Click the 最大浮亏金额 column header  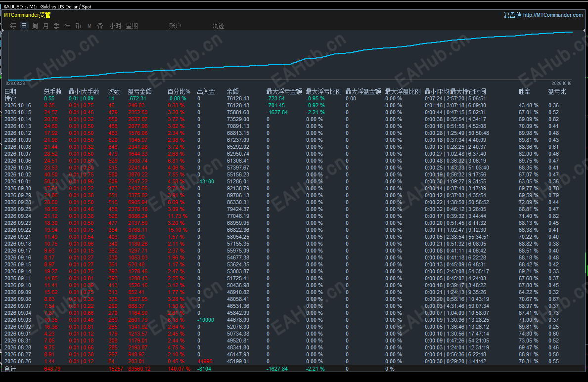(284, 91)
